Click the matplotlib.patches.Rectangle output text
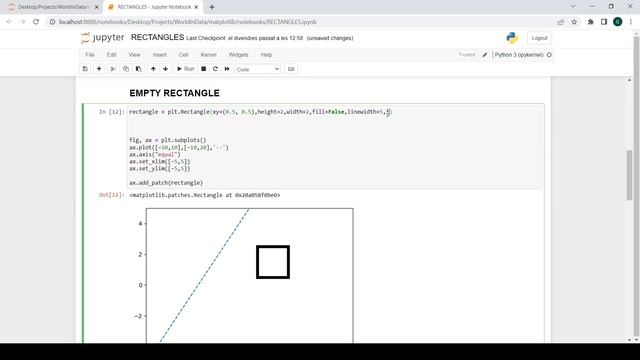 pos(205,195)
